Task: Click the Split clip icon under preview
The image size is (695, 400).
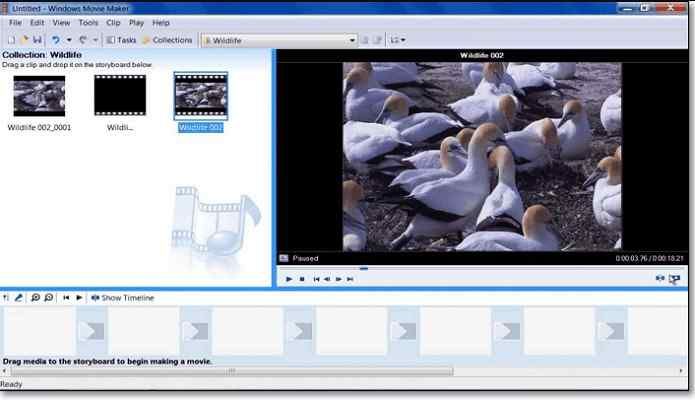Action: [x=659, y=279]
